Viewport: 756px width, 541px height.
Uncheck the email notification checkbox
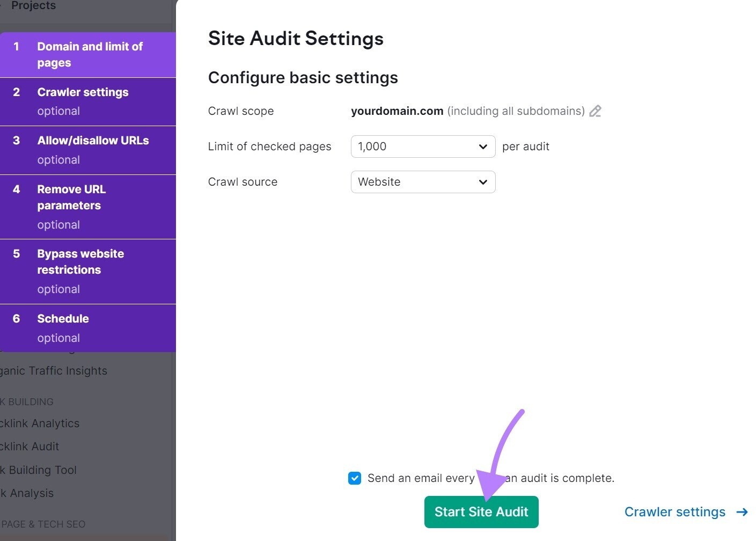click(355, 478)
